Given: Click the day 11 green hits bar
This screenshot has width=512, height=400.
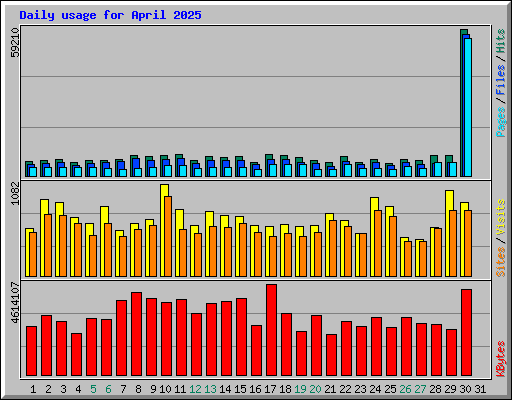Looking at the screenshot, I should tap(177, 165).
